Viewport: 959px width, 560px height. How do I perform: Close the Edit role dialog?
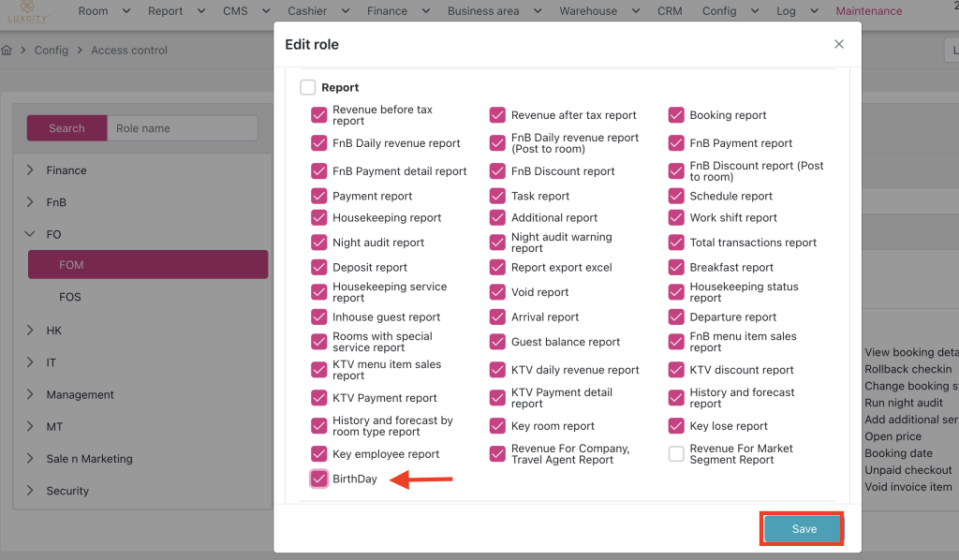[x=838, y=44]
